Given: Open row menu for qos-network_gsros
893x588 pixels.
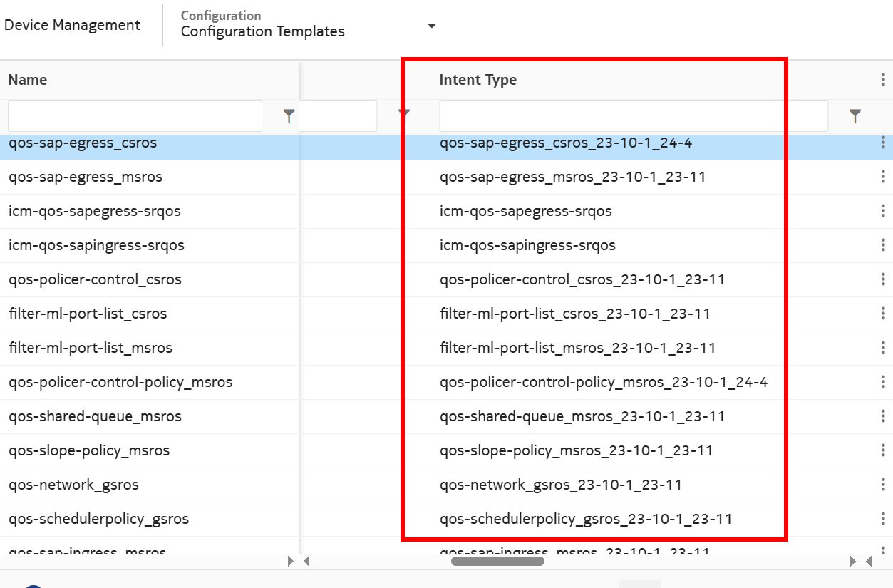Looking at the screenshot, I should tap(883, 485).
